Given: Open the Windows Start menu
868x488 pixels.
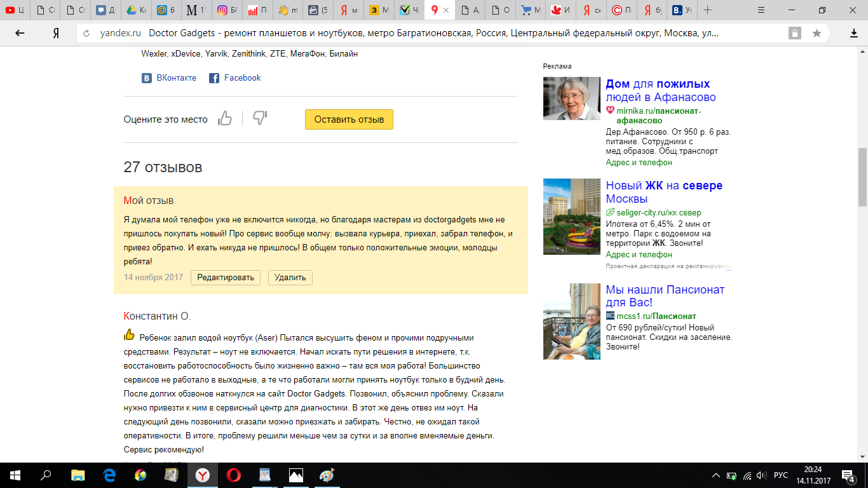Looking at the screenshot, I should tap(15, 475).
